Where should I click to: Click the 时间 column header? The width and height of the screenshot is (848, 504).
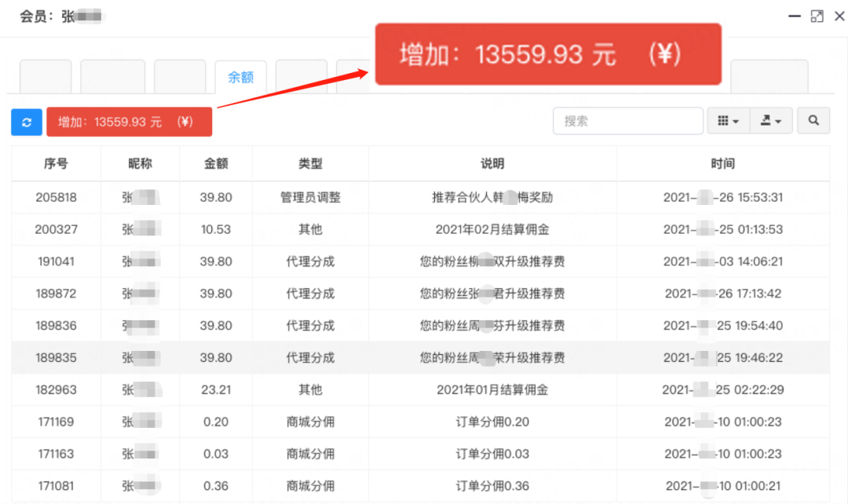[722, 164]
